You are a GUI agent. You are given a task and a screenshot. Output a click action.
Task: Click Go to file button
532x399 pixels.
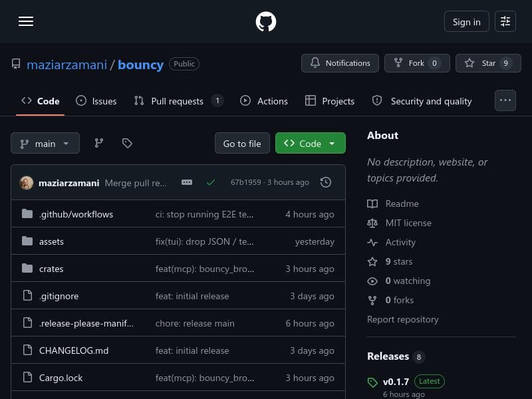coord(242,143)
